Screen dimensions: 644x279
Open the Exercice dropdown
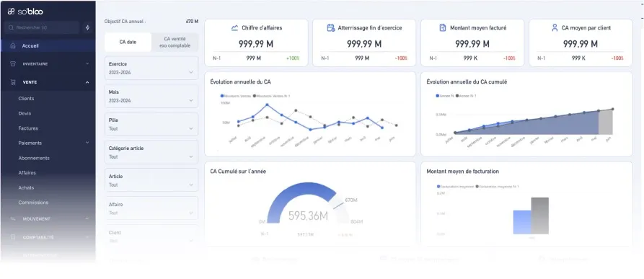[x=151, y=68]
